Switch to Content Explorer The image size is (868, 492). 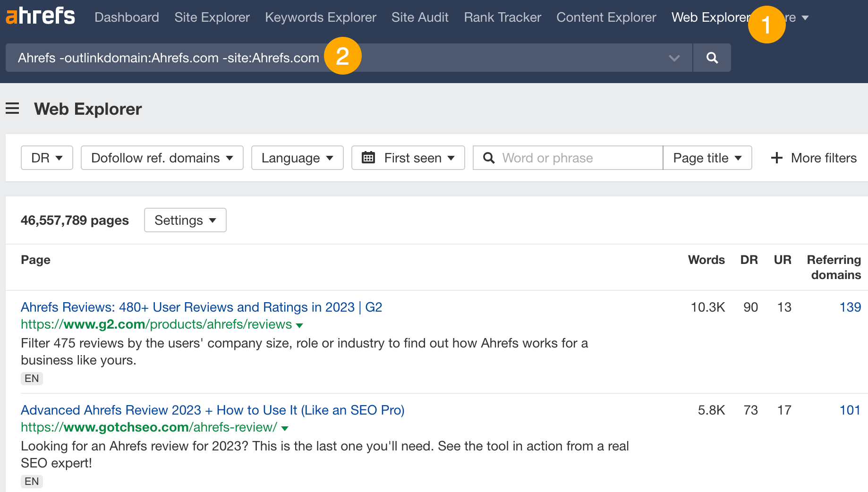coord(606,17)
